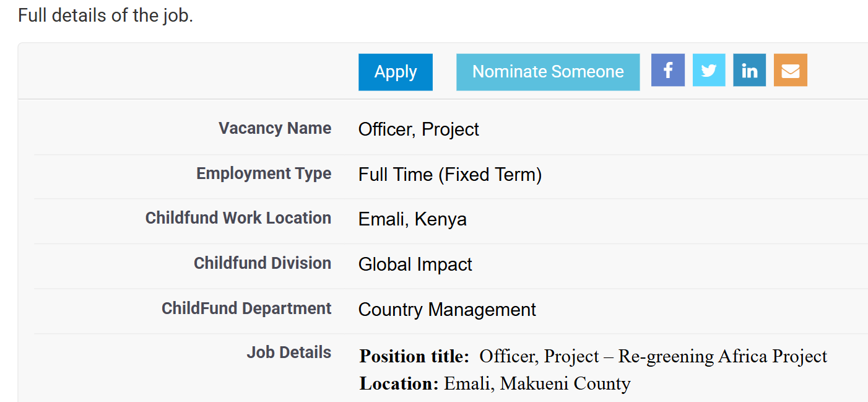Click the 'Emali, Kenya' location text

[412, 219]
